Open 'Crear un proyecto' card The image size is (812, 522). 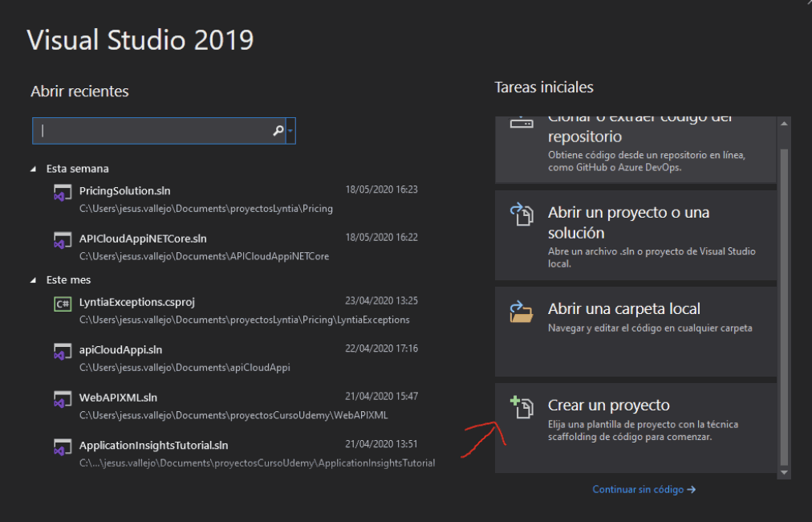tap(635, 428)
